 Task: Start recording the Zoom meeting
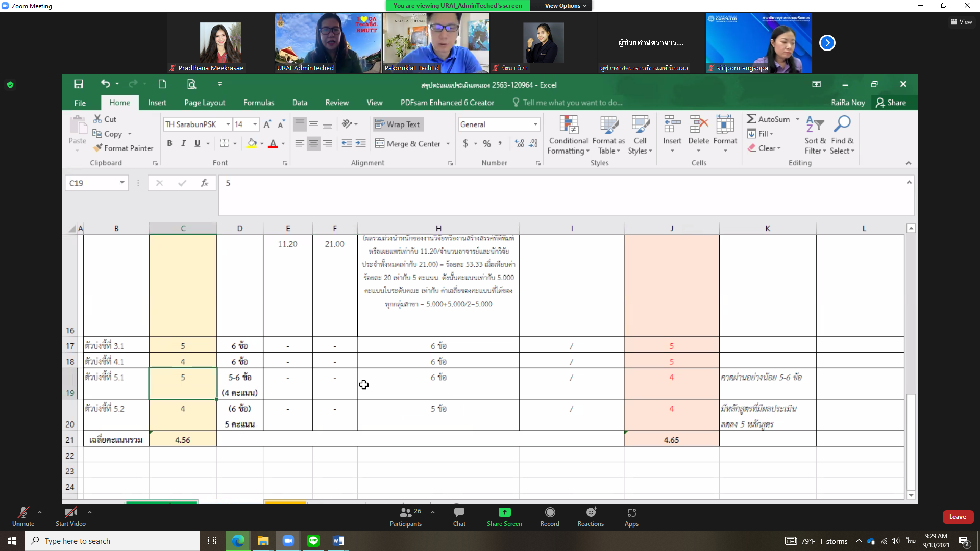pos(550,517)
